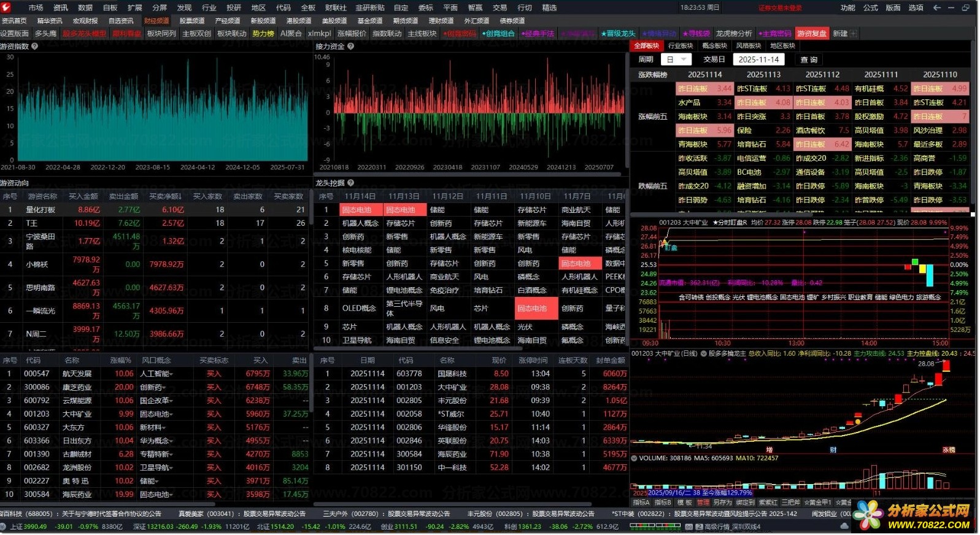
Task: Click the round icon before 股多多擒龙王
Action: click(x=704, y=353)
